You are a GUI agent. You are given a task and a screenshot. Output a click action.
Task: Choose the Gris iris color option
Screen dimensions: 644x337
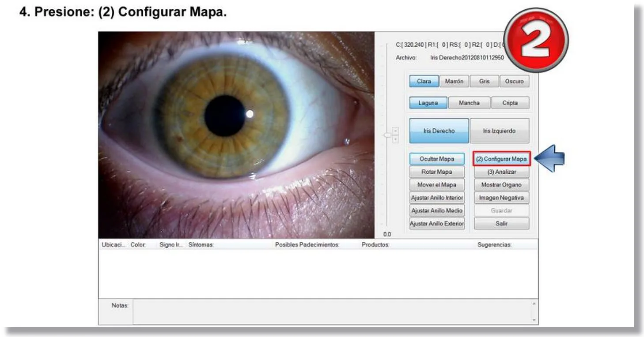[x=484, y=82]
